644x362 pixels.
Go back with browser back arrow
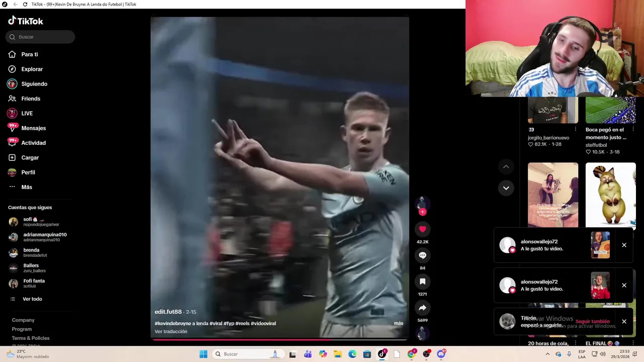coord(15,4)
